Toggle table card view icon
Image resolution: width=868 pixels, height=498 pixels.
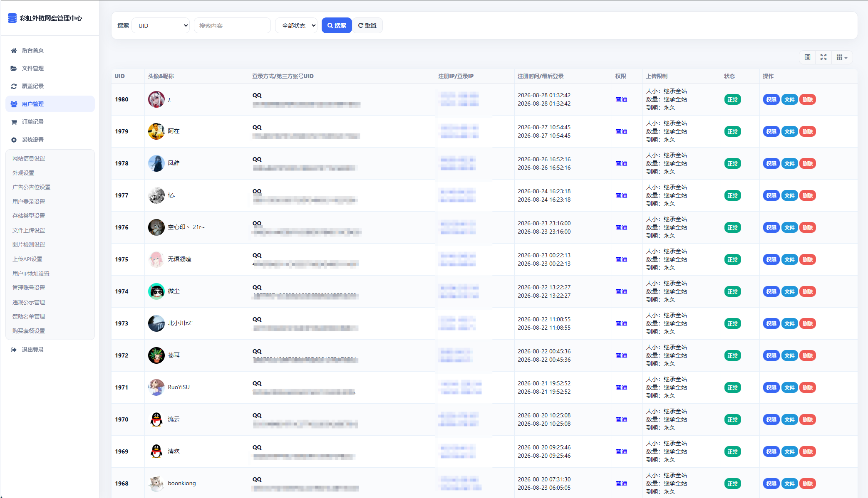pos(807,57)
